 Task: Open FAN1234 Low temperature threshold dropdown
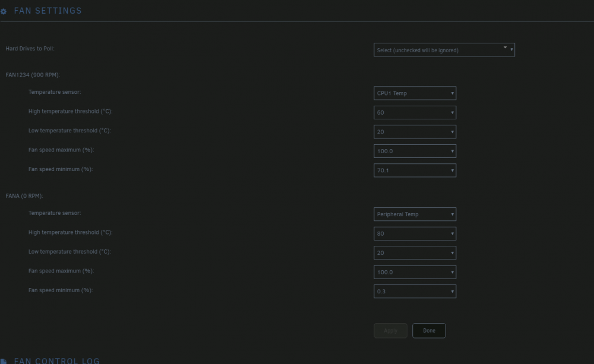(415, 132)
